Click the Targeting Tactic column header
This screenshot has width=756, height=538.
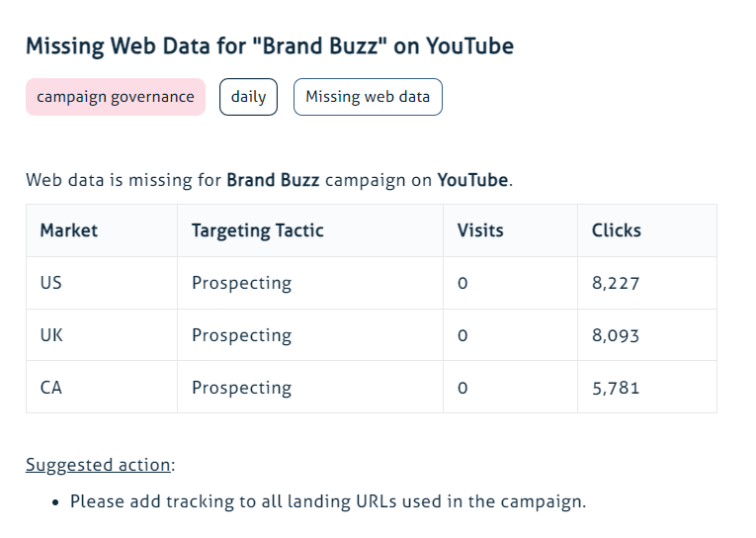click(258, 230)
